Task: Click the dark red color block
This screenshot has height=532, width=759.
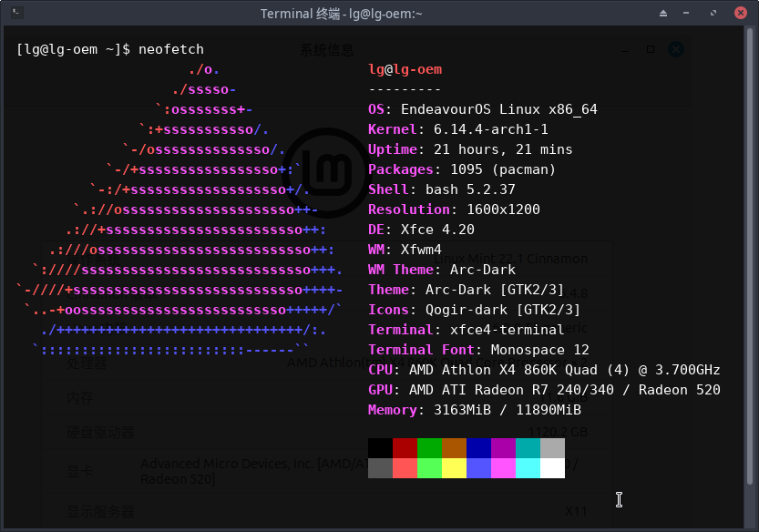Action: (x=405, y=448)
